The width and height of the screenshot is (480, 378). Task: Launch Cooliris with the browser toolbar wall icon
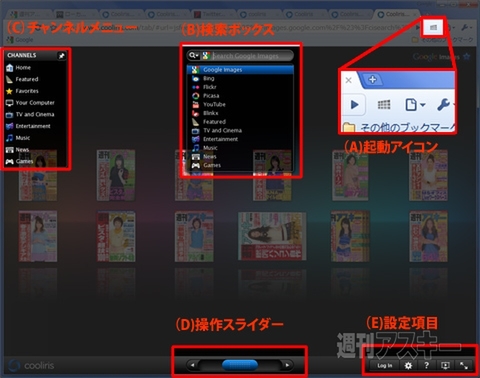[433, 27]
